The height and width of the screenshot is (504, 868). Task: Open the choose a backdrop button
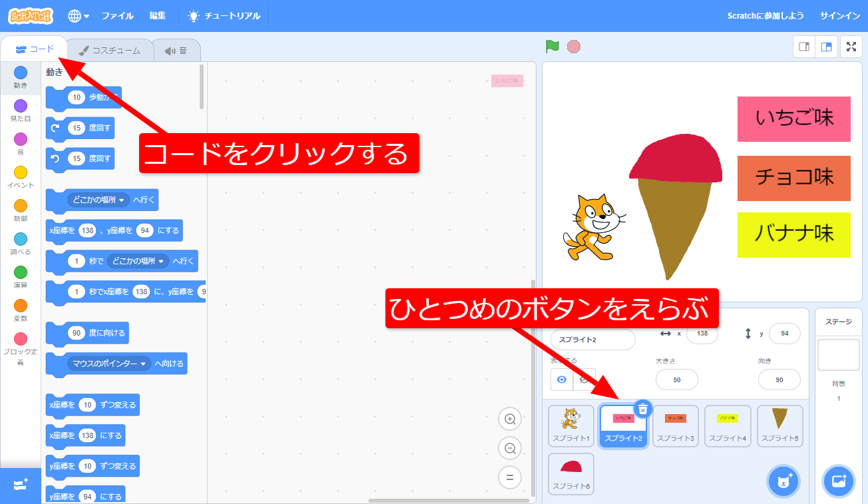coord(839,481)
